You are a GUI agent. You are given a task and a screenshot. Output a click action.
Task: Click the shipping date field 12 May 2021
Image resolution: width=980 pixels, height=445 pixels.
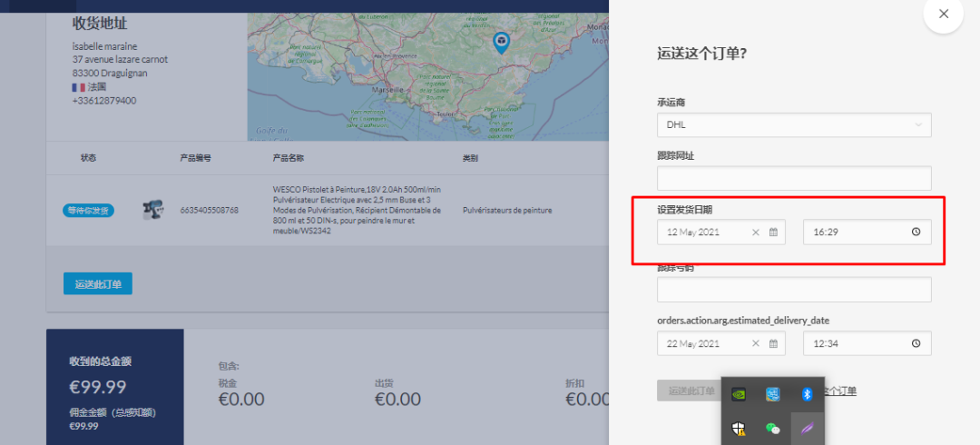point(720,232)
